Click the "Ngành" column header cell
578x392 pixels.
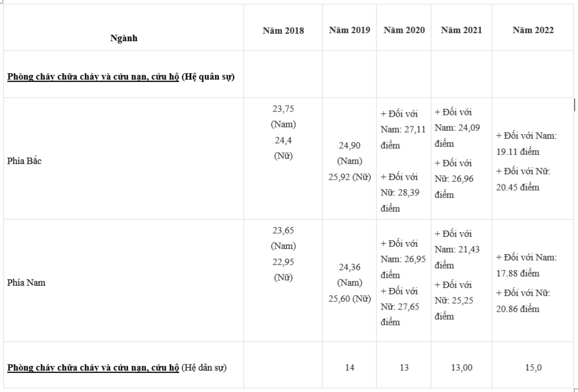[124, 38]
